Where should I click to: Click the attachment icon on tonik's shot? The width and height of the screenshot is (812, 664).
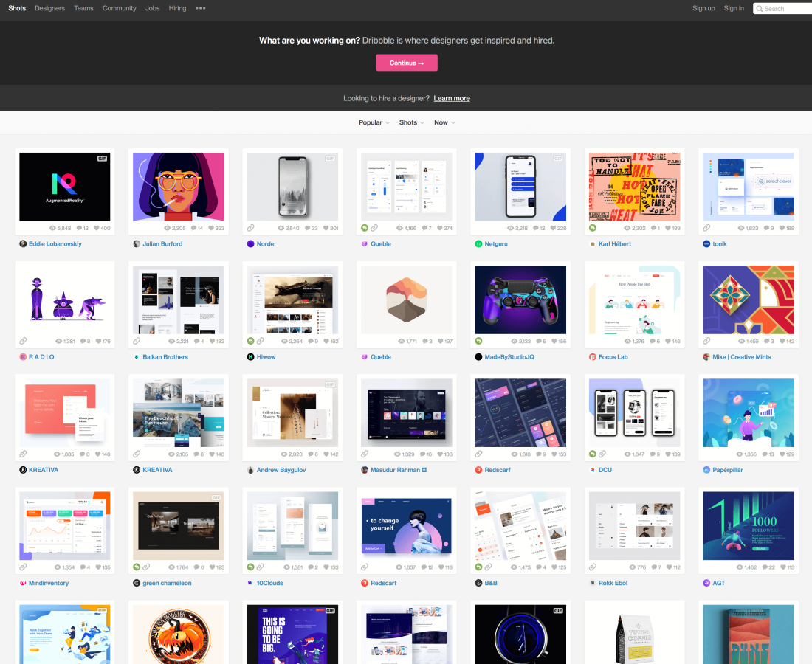(x=706, y=228)
